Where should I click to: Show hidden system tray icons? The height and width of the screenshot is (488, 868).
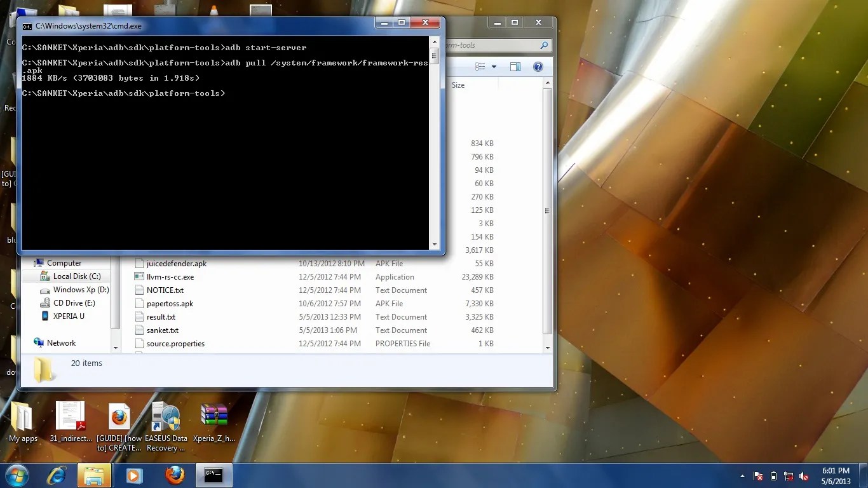click(x=743, y=476)
